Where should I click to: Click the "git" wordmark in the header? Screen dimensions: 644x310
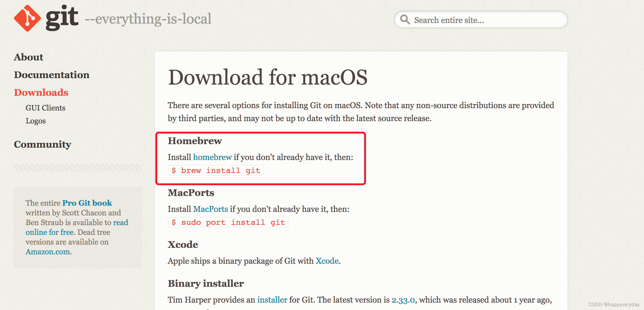(62, 18)
